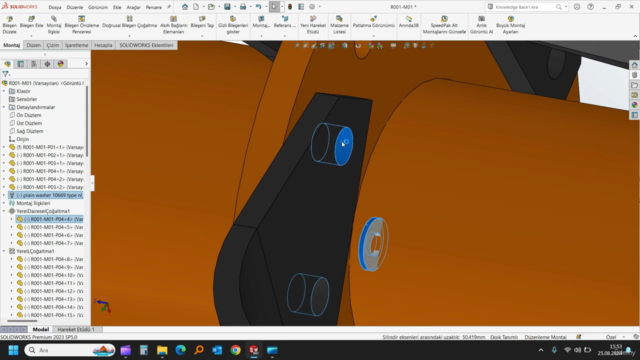This screenshot has width=640, height=360.
Task: Click SpeedPak Alt Montajlarını Güncelle
Action: click(444, 25)
